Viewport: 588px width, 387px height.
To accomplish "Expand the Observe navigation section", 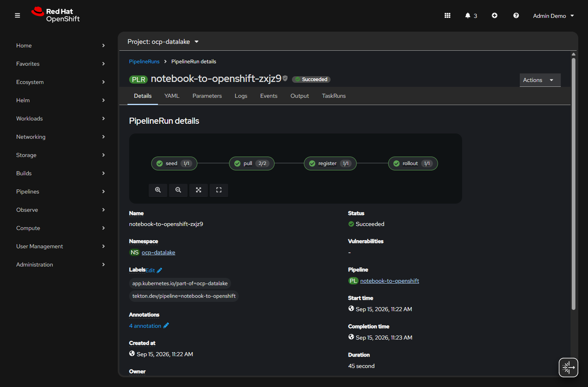I will pos(61,210).
